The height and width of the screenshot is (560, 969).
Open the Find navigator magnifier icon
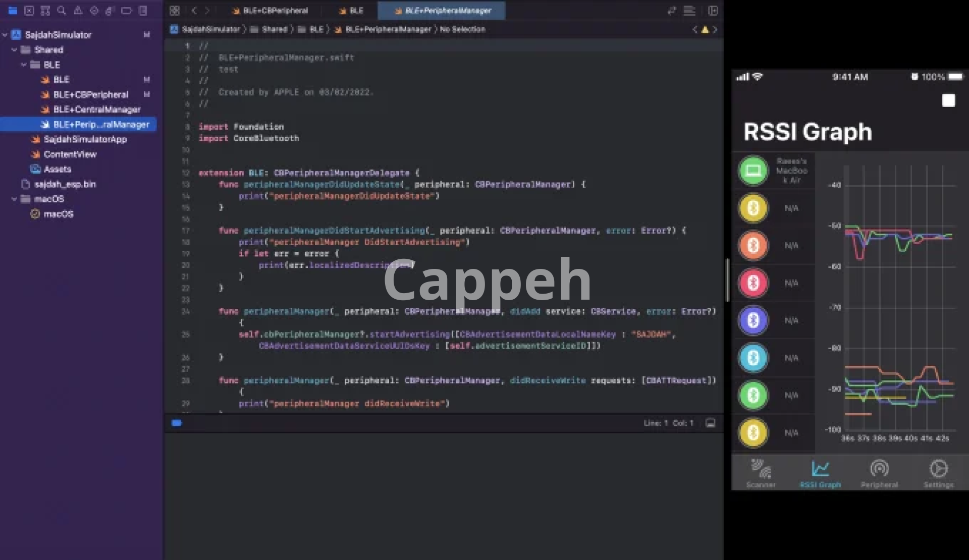tap(61, 11)
